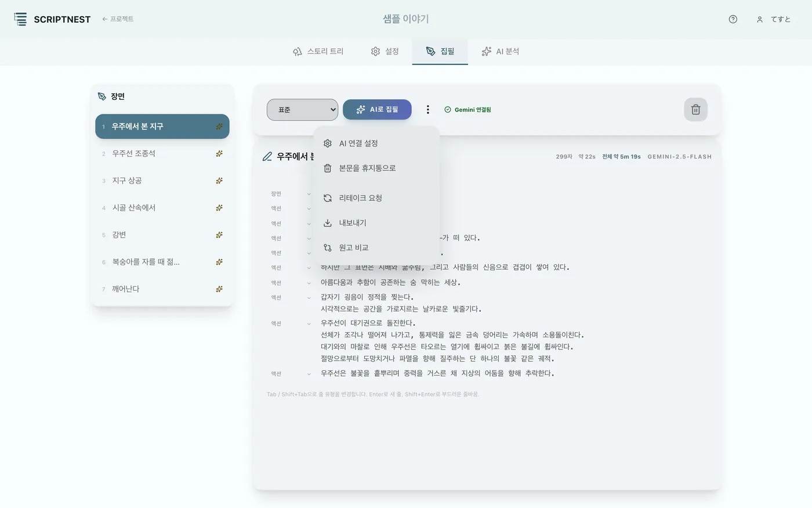Click sparkle icon on 시골 산속에서 row

219,208
